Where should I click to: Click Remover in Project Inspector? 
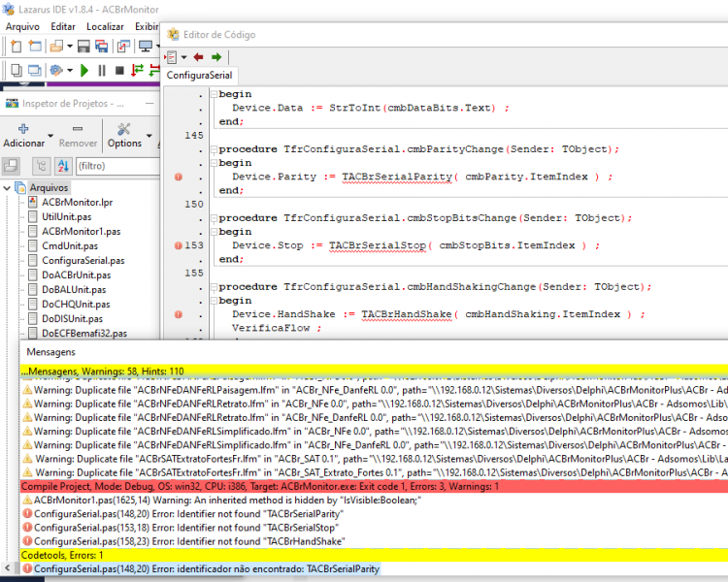coord(78,136)
